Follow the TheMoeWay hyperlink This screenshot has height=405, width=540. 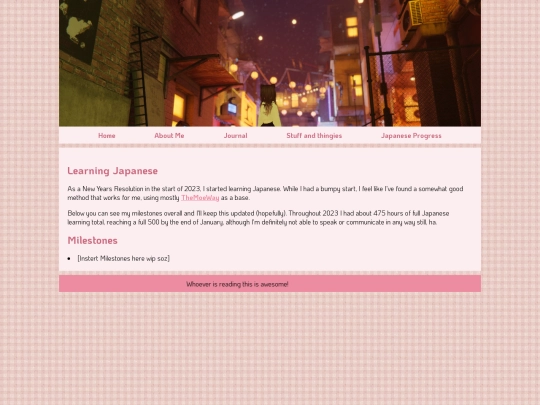[200, 198]
